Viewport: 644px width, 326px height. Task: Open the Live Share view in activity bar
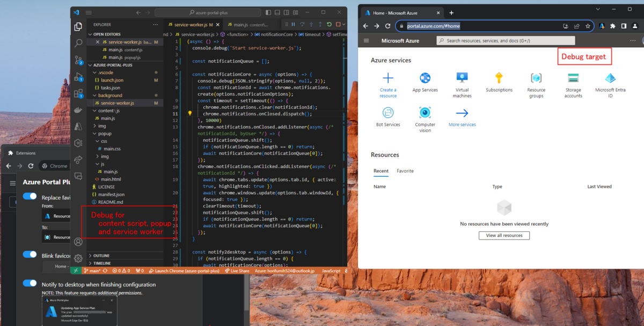(78, 160)
